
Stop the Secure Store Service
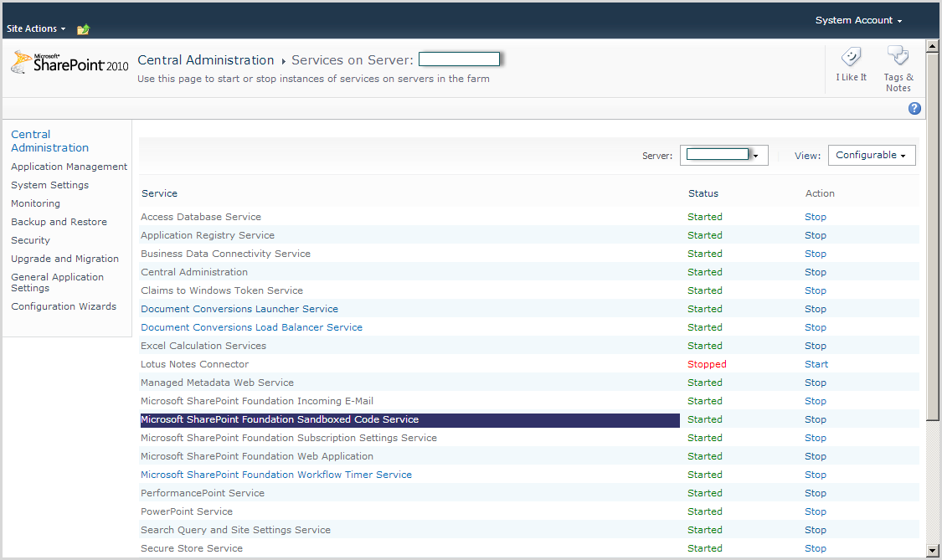[x=816, y=548]
